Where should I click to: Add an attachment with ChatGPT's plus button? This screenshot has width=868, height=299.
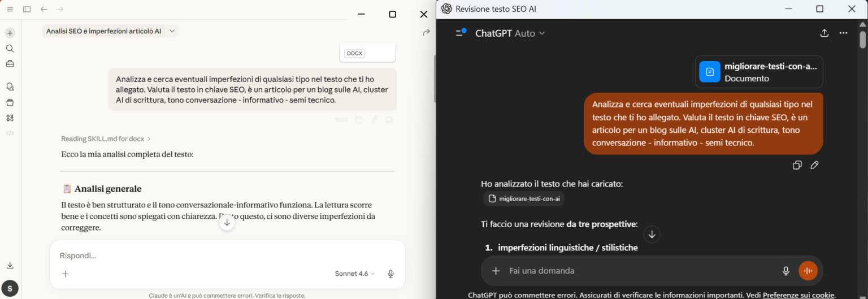pyautogui.click(x=496, y=271)
